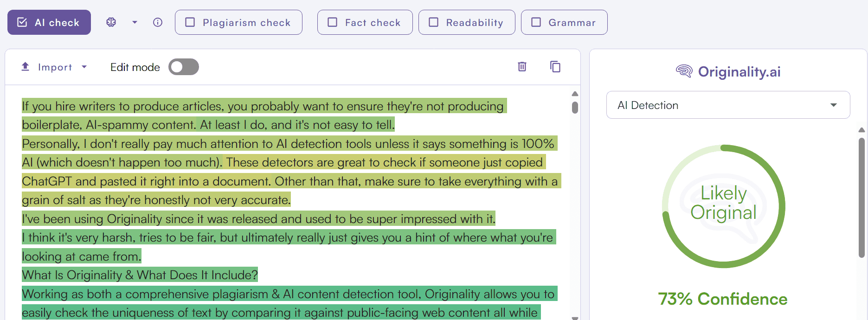Click the results panel scroll-up arrow

862,130
